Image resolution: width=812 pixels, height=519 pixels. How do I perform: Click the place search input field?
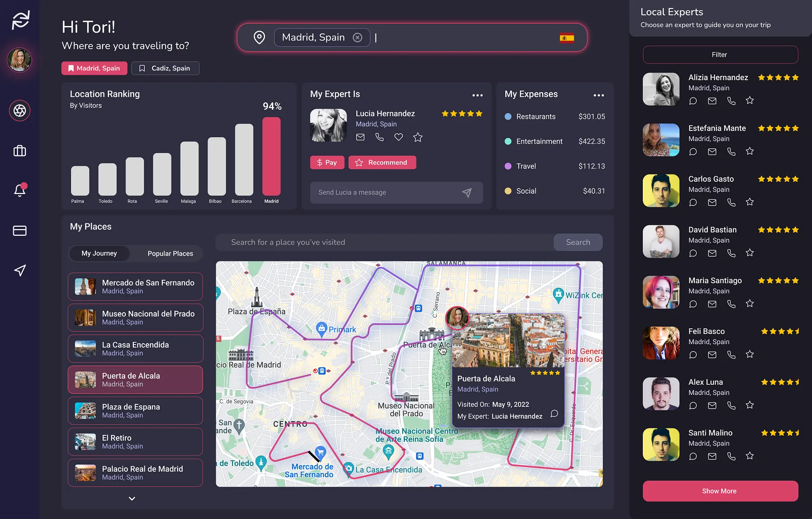pyautogui.click(x=384, y=242)
